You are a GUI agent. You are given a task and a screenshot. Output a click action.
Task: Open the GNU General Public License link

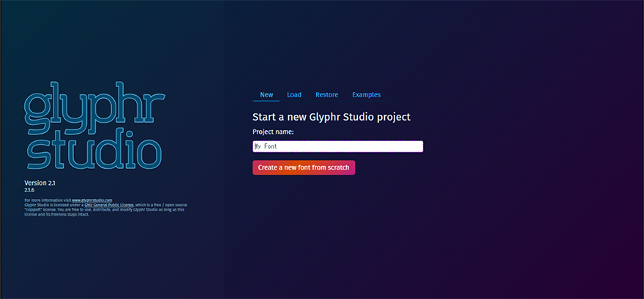pos(109,205)
